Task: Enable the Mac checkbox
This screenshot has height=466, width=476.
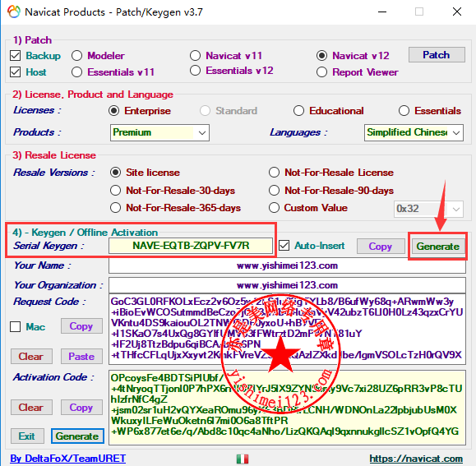Action: tap(15, 327)
